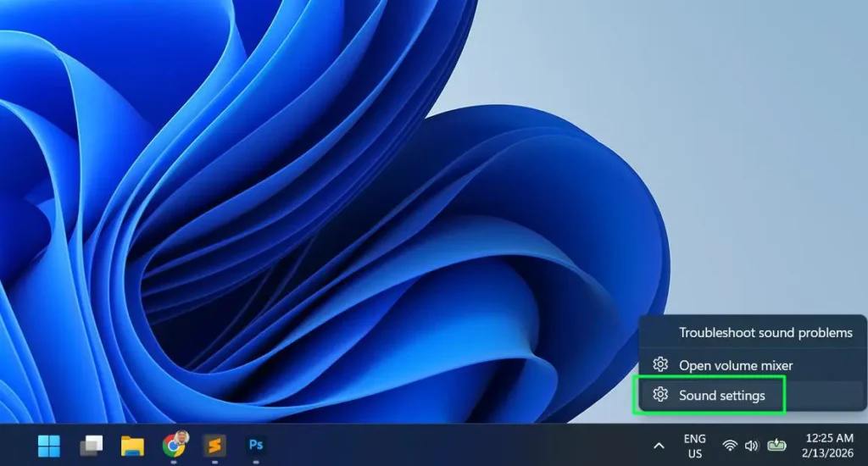Launch File Explorer from the taskbar

[132, 446]
